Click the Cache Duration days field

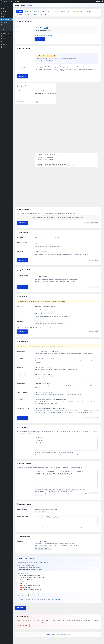(x=37, y=243)
